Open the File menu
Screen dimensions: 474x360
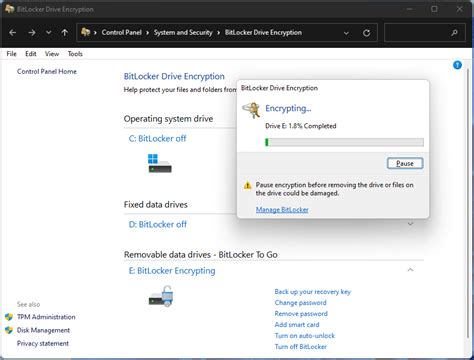(11, 54)
